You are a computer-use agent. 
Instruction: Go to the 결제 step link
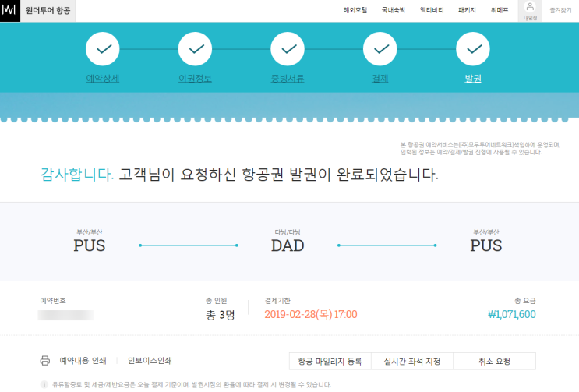[380, 78]
